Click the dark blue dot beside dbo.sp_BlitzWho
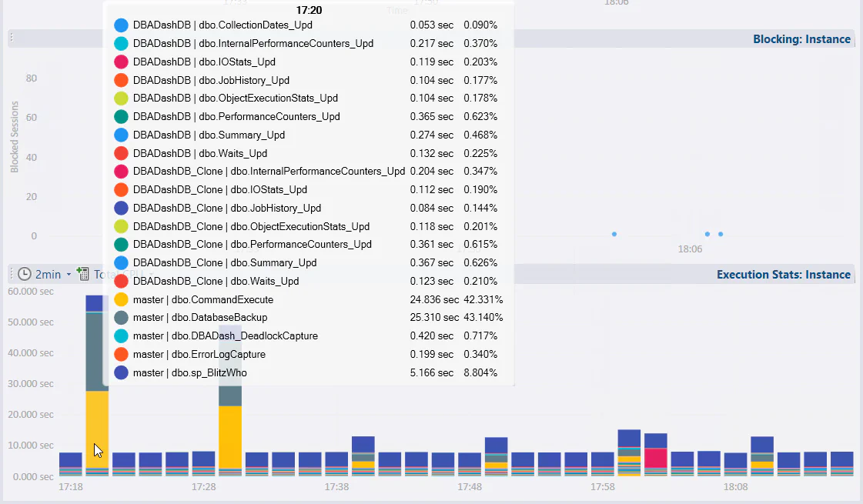The height and width of the screenshot is (504, 863). [x=121, y=373]
